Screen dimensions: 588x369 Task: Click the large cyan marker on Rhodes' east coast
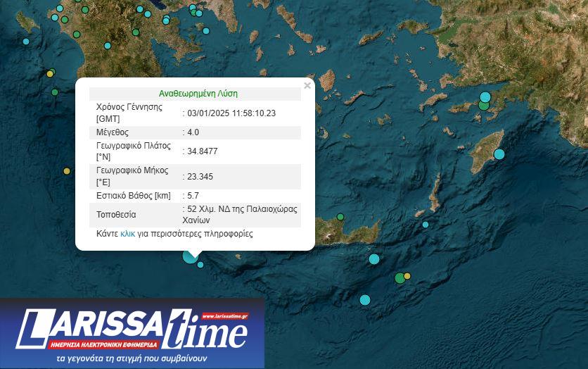[499, 154]
